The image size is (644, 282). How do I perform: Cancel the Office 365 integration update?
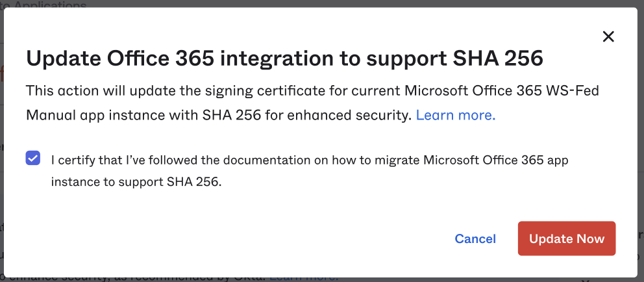click(475, 238)
